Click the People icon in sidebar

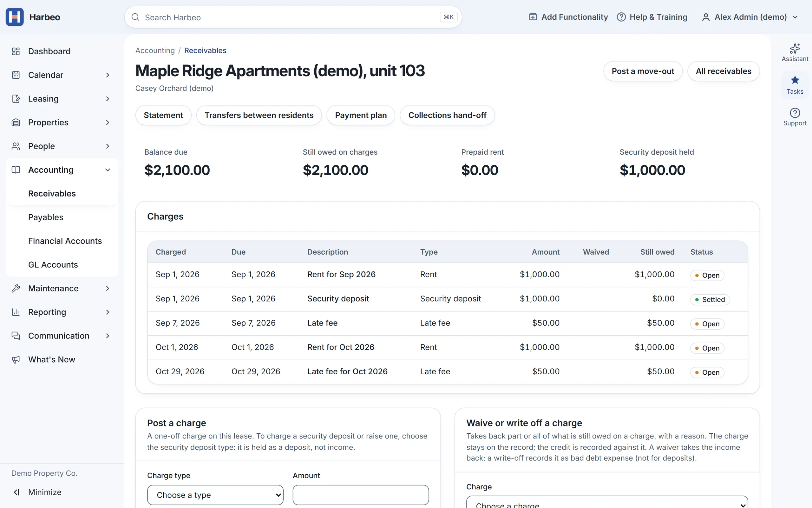[16, 146]
